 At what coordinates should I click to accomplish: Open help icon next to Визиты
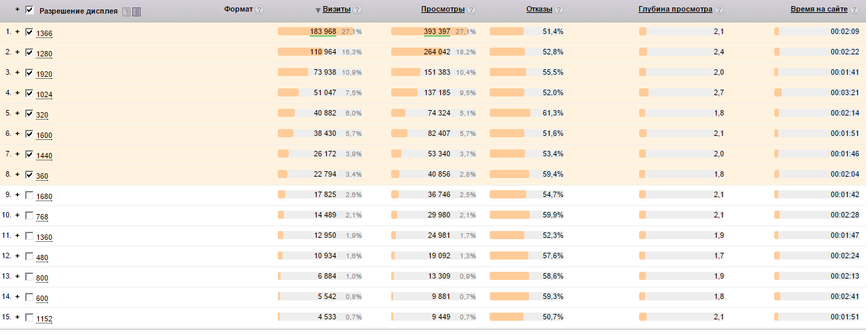pyautogui.click(x=357, y=10)
